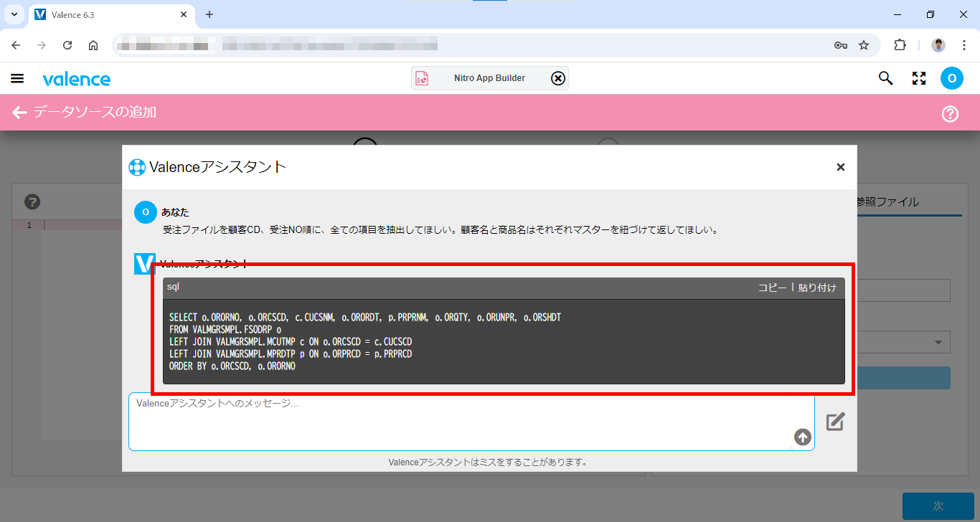Viewport: 980px width, 522px height.
Task: Click the valence logo
Action: 76,79
